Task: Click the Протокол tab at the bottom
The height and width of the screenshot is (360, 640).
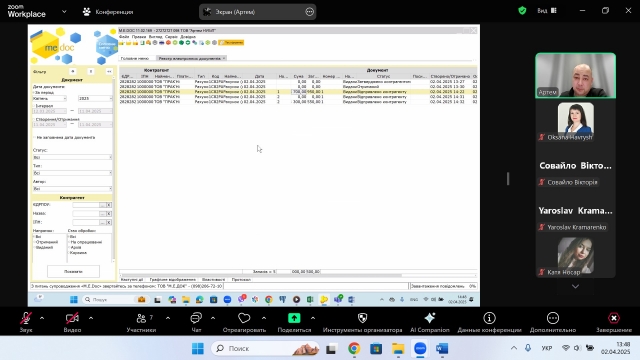Action: coord(241,280)
